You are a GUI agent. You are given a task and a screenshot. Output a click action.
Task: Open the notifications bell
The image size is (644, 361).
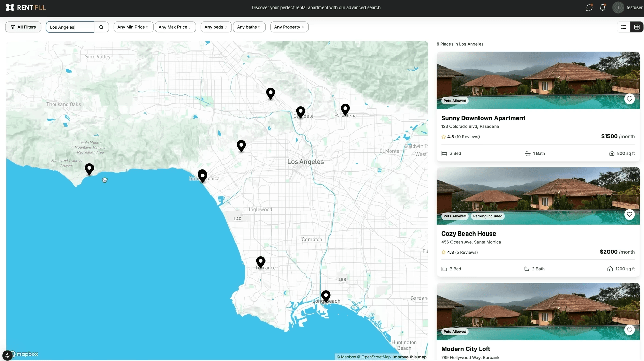603,7
